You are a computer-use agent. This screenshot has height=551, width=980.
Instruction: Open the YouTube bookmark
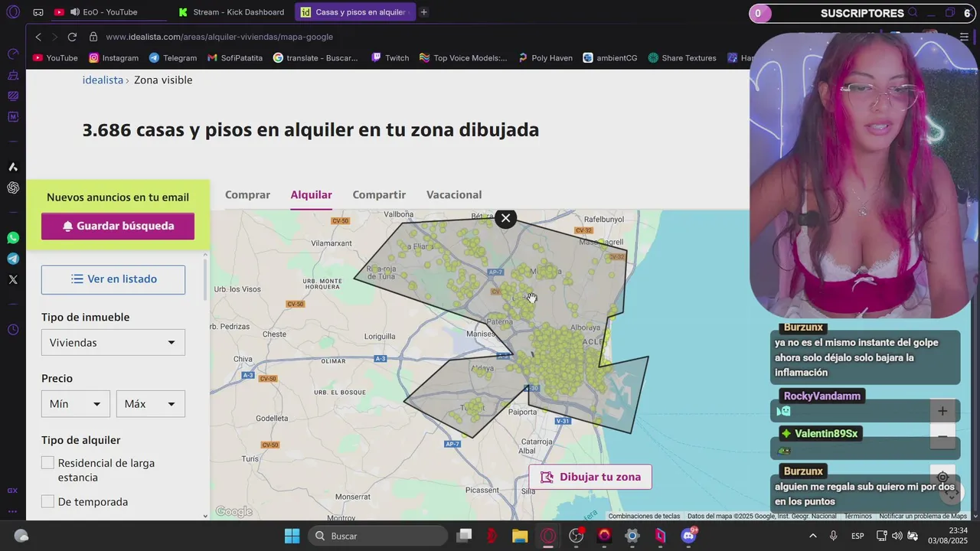pos(55,57)
